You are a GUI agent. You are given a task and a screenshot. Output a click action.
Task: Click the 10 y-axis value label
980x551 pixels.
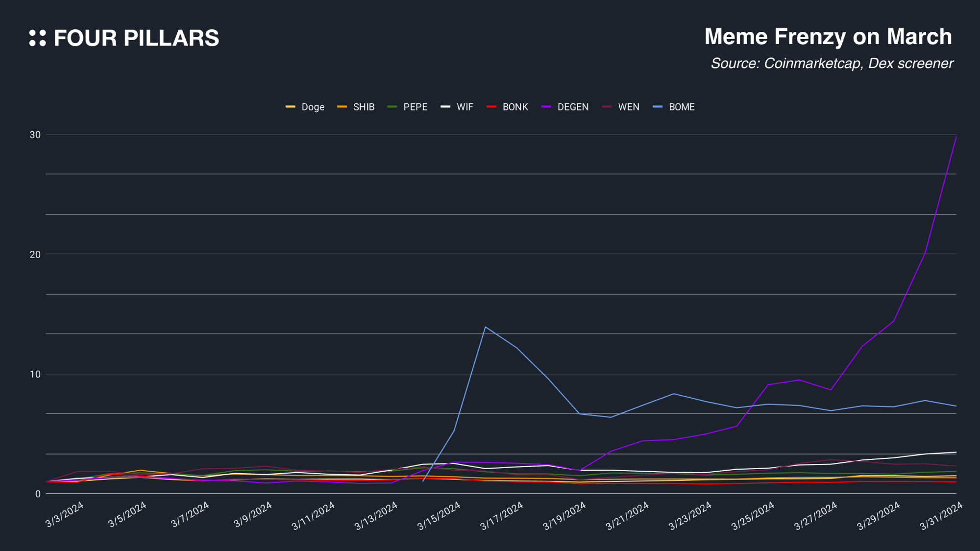[x=35, y=374]
